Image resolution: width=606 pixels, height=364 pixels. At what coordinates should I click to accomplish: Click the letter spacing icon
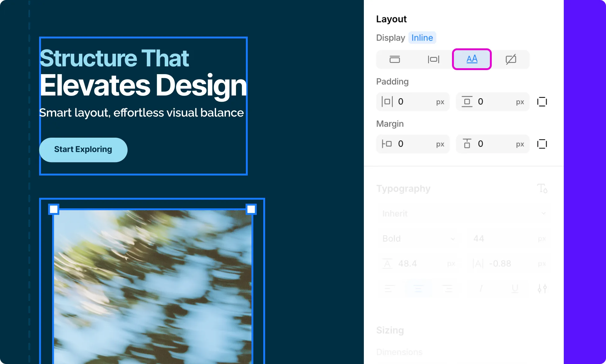click(x=478, y=264)
